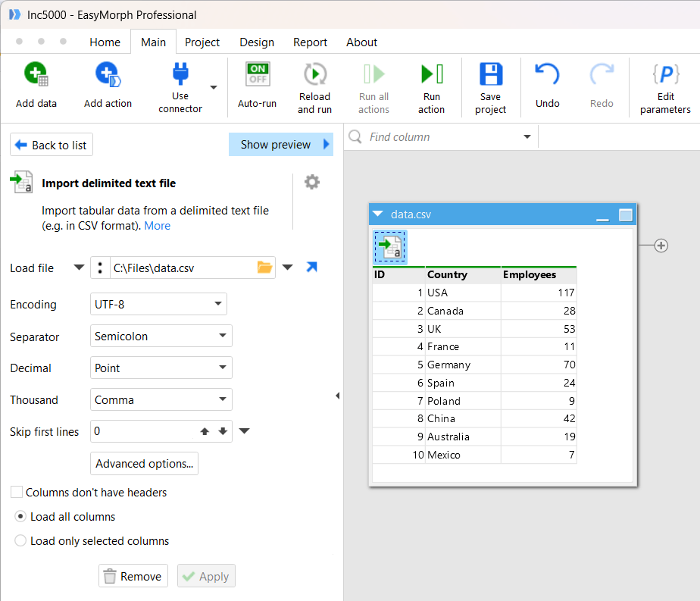Click the Germany cell in the table
This screenshot has height=601, width=700.
pos(463,365)
